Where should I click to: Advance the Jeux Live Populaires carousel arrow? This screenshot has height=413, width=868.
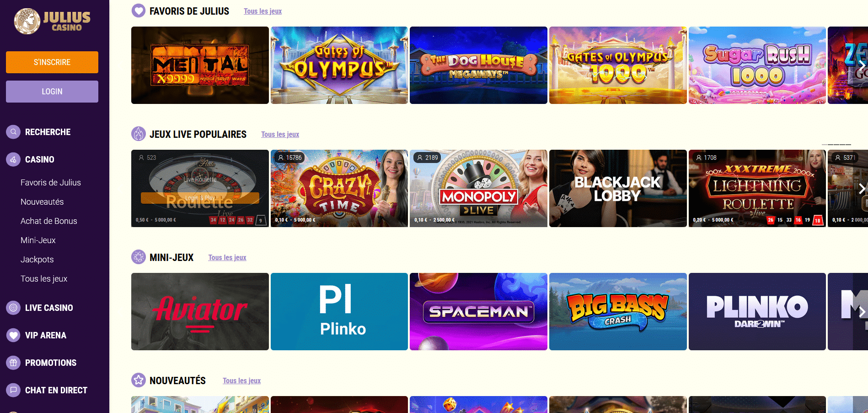pos(862,188)
